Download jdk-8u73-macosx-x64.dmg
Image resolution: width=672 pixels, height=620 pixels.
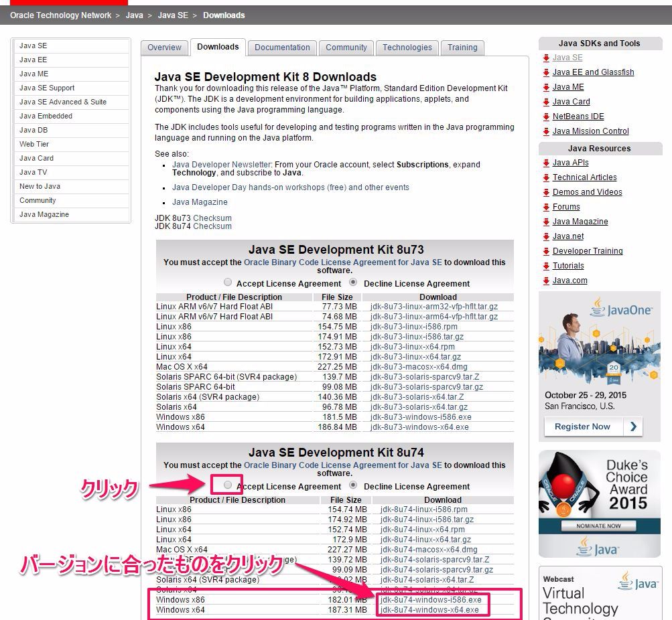point(419,368)
